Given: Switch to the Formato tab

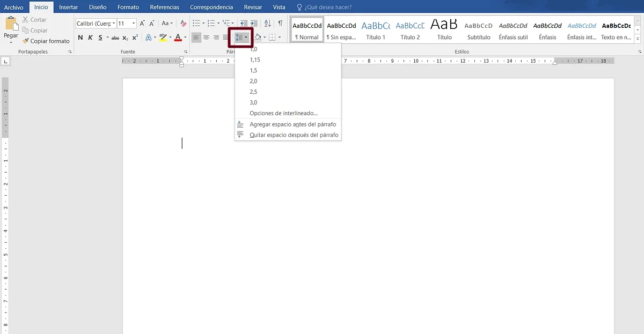Looking at the screenshot, I should (128, 7).
